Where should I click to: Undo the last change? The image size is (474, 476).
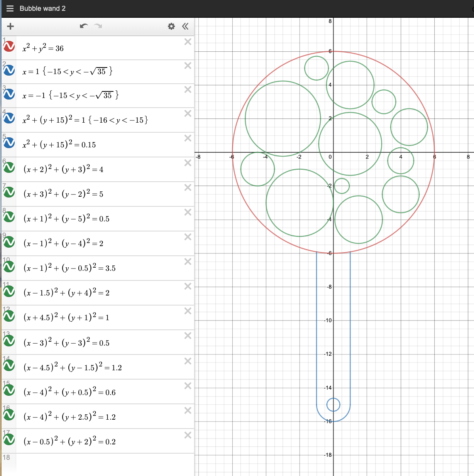pos(84,26)
